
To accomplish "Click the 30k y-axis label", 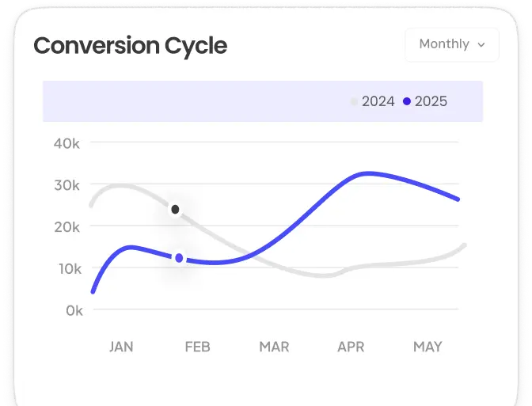I will point(66,185).
